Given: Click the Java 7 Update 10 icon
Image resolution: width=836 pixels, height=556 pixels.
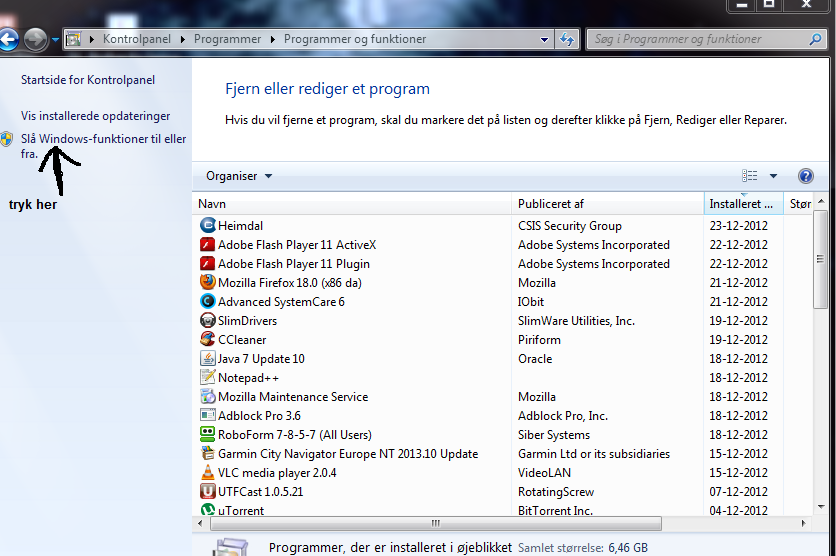Looking at the screenshot, I should point(207,358).
